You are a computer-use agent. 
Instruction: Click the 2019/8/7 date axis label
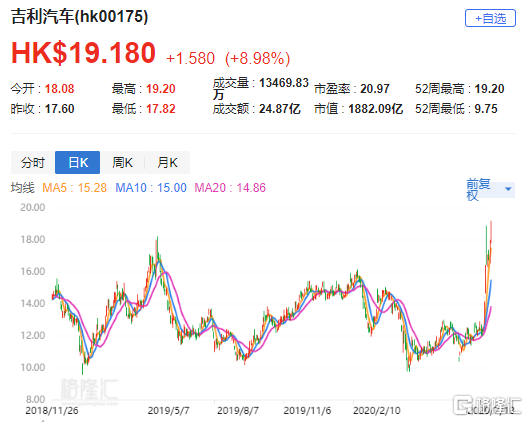point(238,411)
